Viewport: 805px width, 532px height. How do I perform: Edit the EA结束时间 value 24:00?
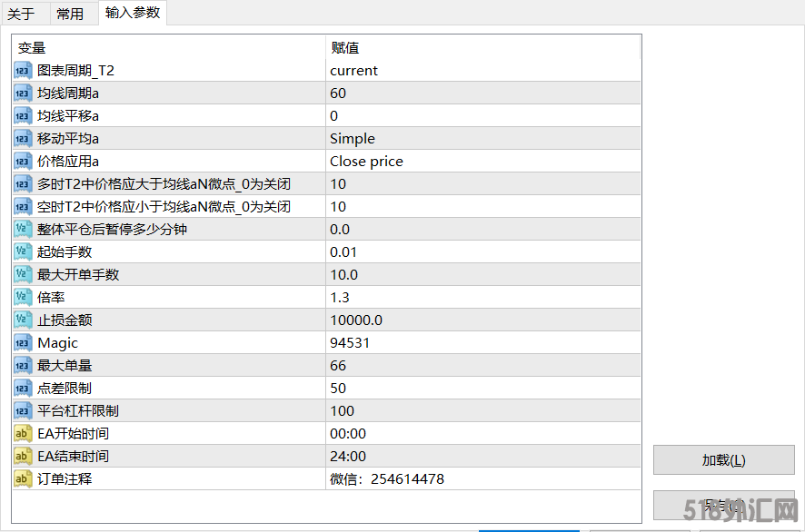click(482, 457)
